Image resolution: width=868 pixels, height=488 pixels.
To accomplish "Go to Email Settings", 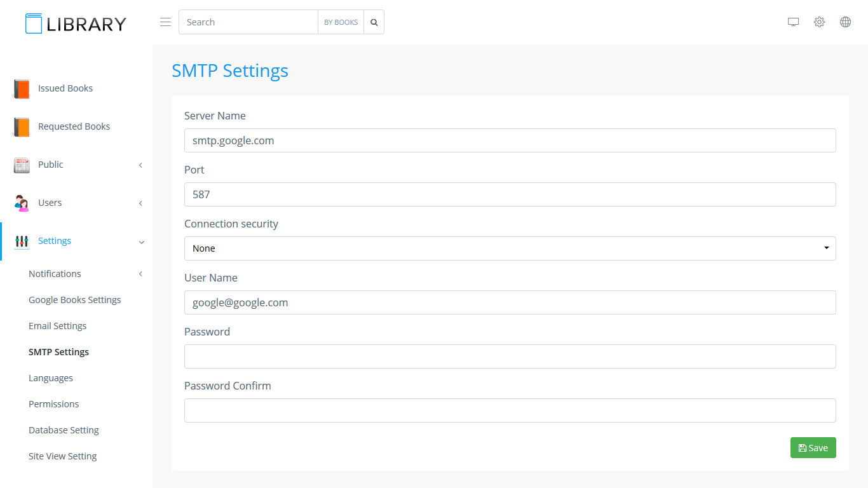I will tap(57, 326).
